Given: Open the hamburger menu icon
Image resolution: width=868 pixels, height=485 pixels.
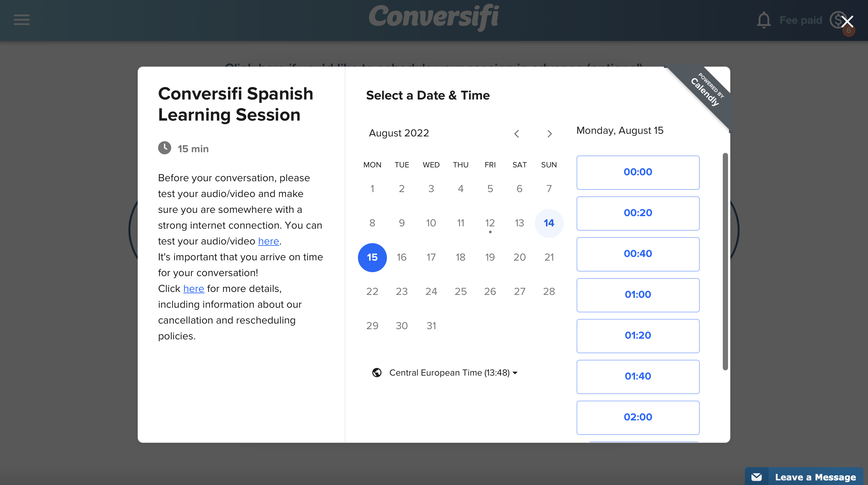Looking at the screenshot, I should [x=21, y=19].
